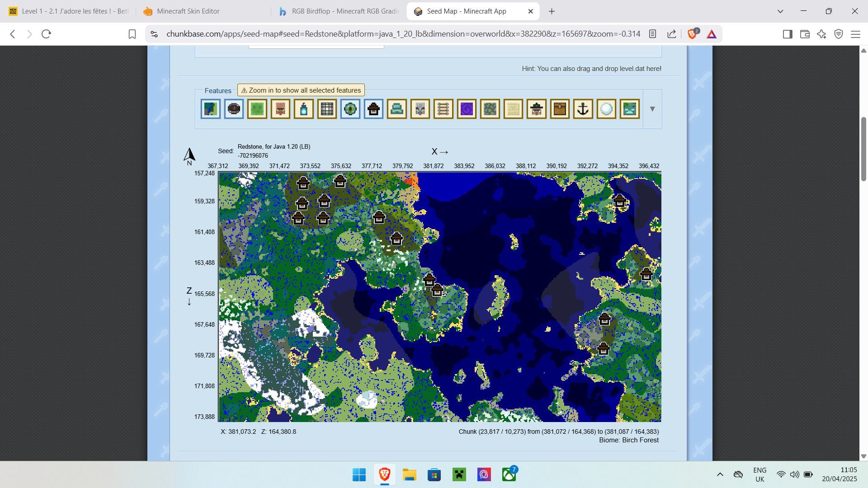Enable the Ruined Portal purple icon
The width and height of the screenshot is (868, 488).
(467, 109)
